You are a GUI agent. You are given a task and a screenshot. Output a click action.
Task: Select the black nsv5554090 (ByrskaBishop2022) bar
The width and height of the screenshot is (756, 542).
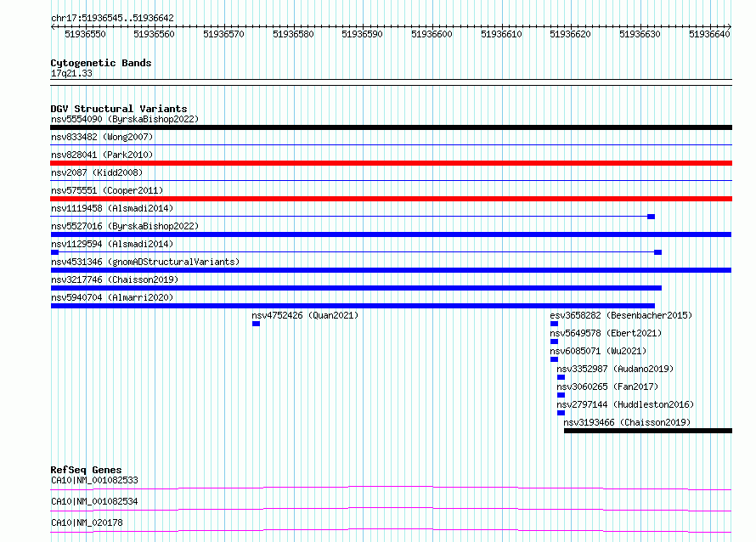tap(391, 127)
